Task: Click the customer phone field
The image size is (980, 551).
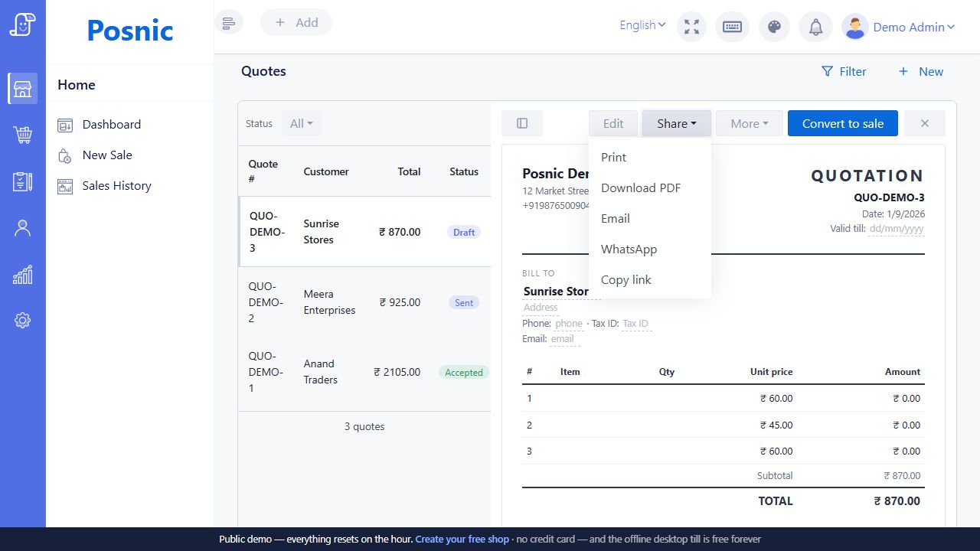Action: [x=569, y=324]
